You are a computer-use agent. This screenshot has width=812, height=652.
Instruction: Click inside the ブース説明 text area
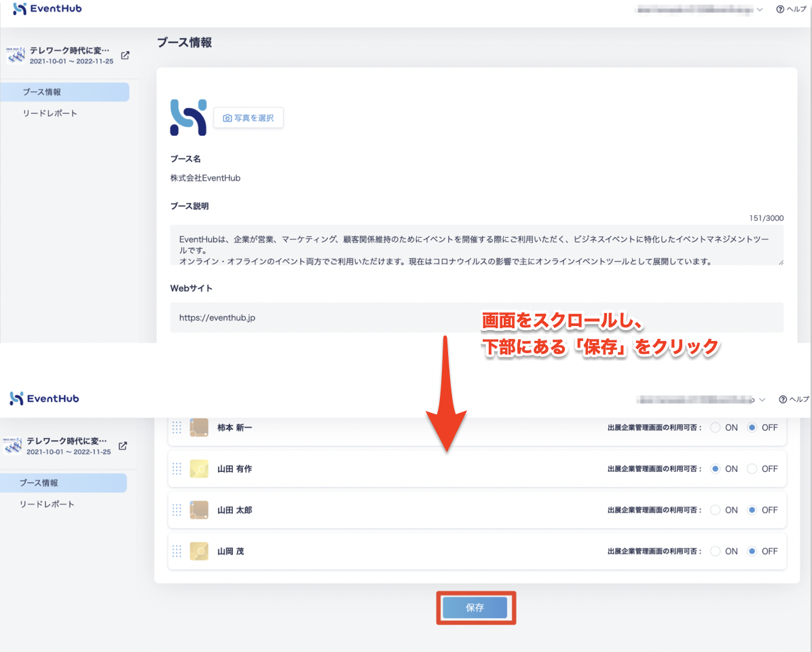tap(477, 245)
